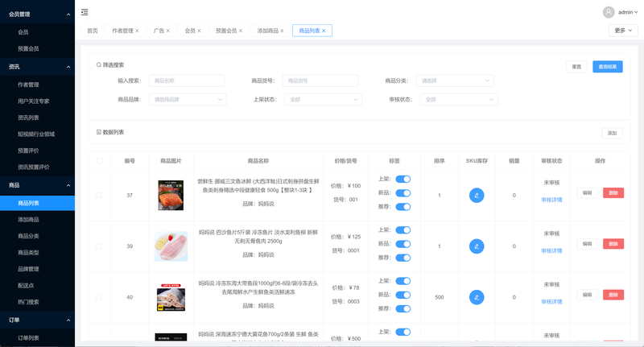Open 短视频行业领域 in the sidebar

click(x=37, y=134)
